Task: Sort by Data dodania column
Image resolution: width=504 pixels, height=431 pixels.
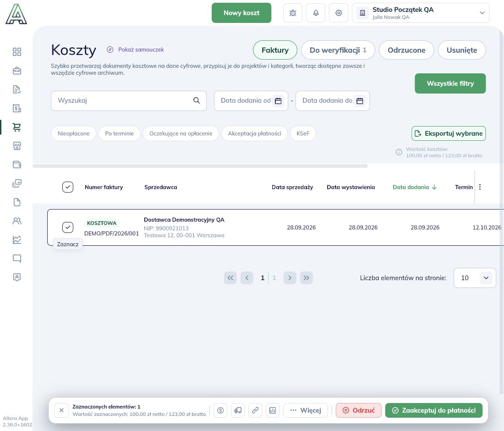Action: [x=415, y=187]
